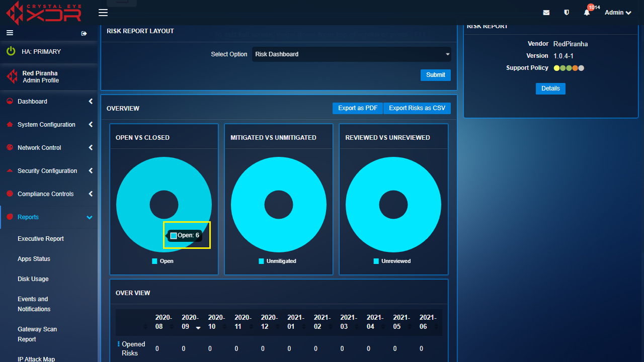This screenshot has width=644, height=362.
Task: Open the Risk Dashboard select dropdown
Action: pyautogui.click(x=351, y=54)
